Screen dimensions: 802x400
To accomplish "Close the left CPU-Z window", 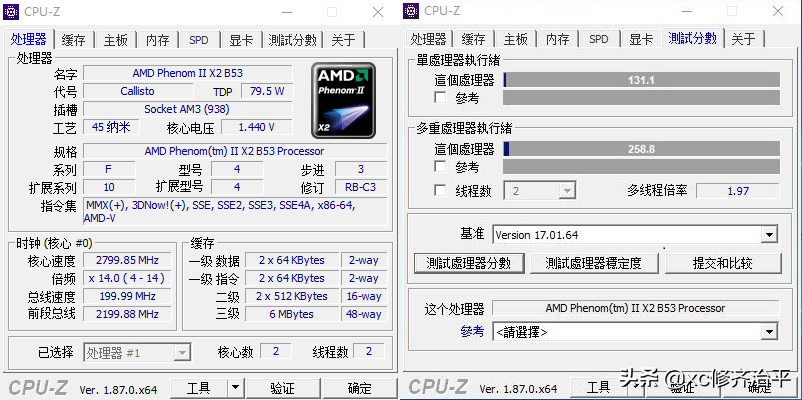I will coord(377,12).
